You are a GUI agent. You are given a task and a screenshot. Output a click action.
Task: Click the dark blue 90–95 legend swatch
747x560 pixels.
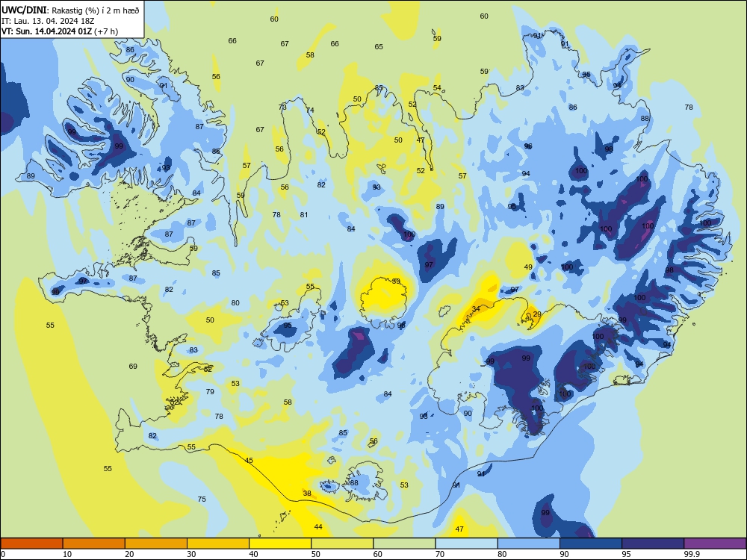[591, 544]
